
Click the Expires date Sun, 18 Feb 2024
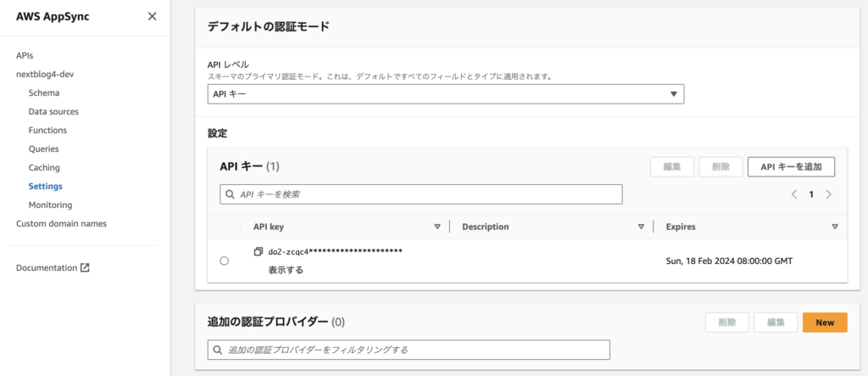point(729,261)
